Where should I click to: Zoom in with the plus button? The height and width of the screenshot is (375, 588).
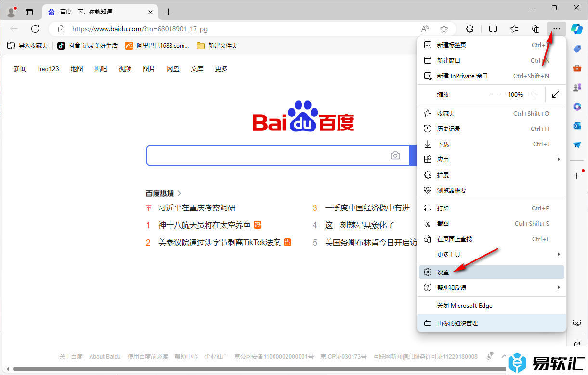[x=535, y=94]
